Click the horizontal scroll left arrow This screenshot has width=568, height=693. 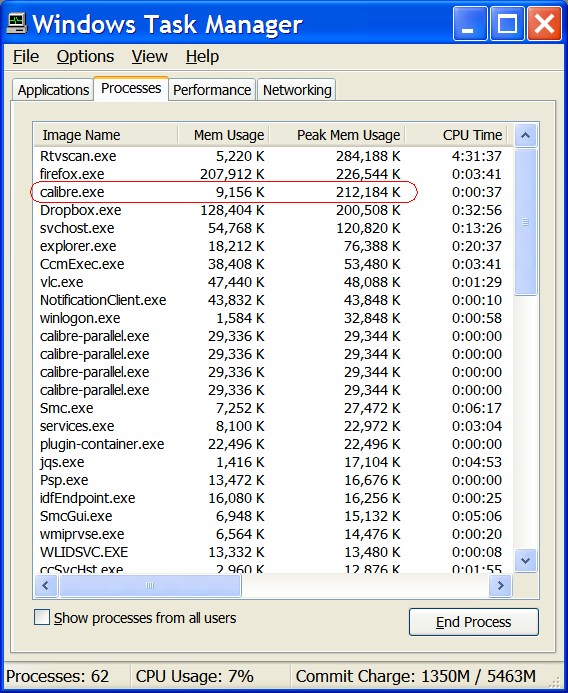click(46, 586)
